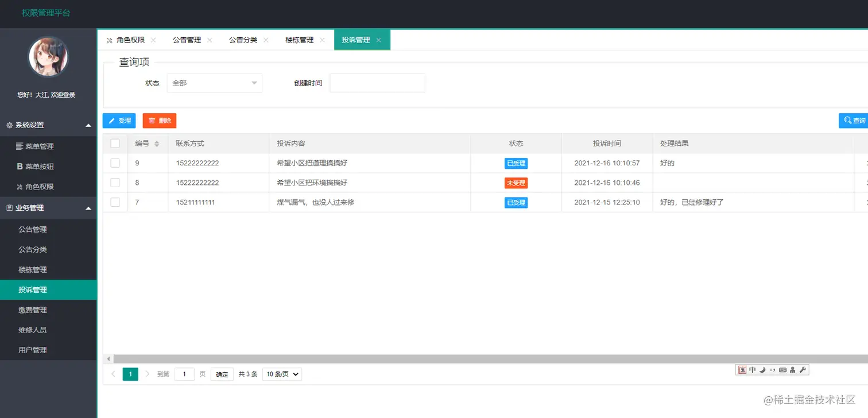Screen dimensions: 868x418
Task: Open 菜单管理 in the sidebar
Action: pyautogui.click(x=48, y=146)
